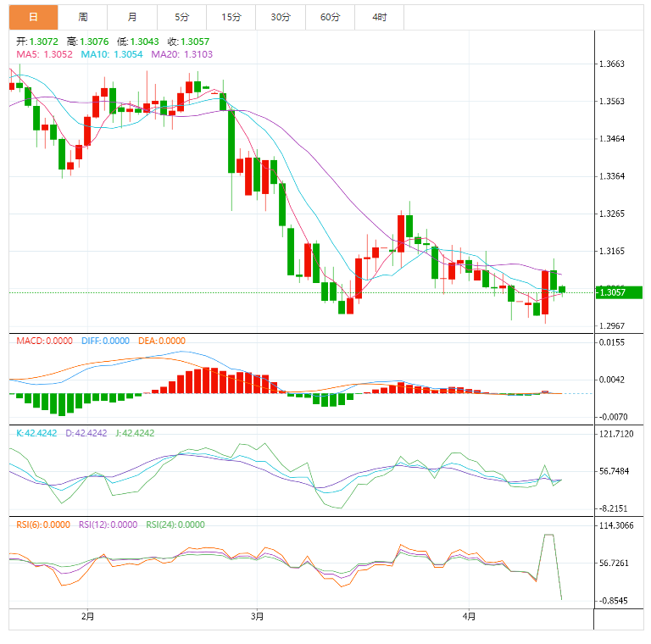
Task: Click the DIFF: 0.0000 label
Action: click(105, 341)
